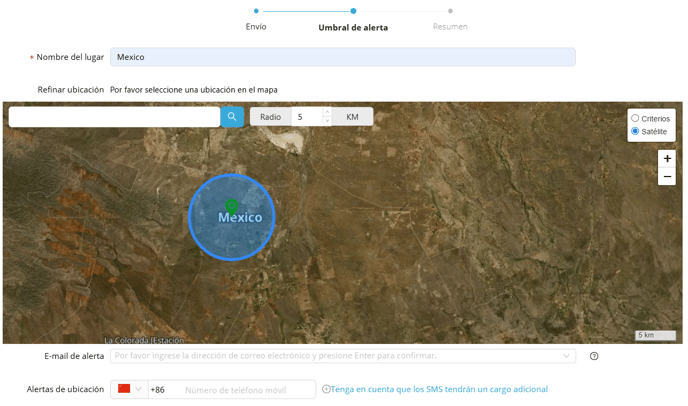Click the China flag country icon
688x406 pixels.
[x=125, y=389]
